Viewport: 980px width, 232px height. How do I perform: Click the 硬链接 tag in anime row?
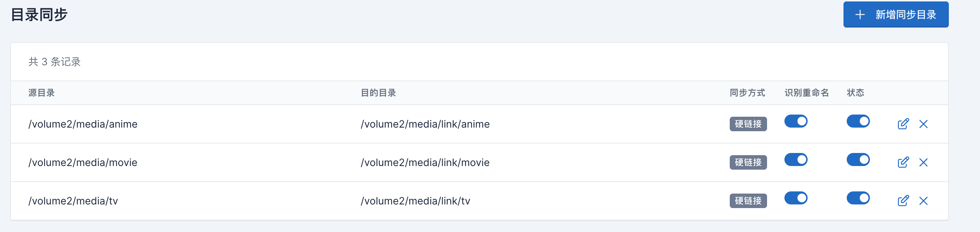pos(748,124)
